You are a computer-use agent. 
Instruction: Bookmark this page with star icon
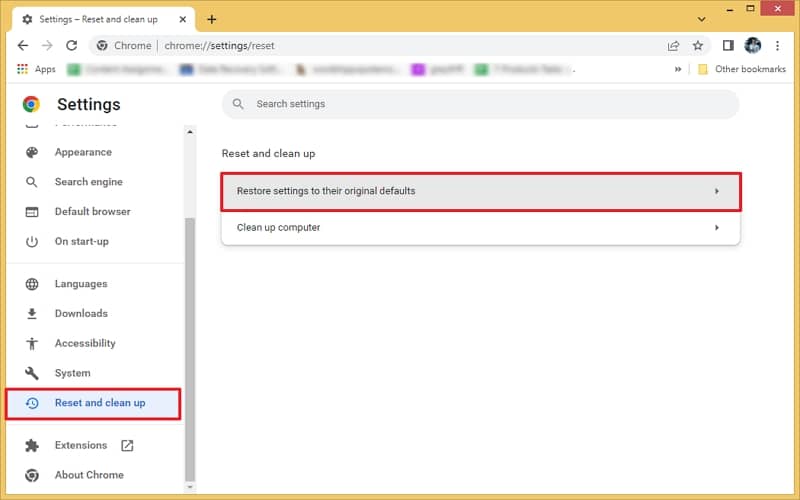click(x=698, y=45)
